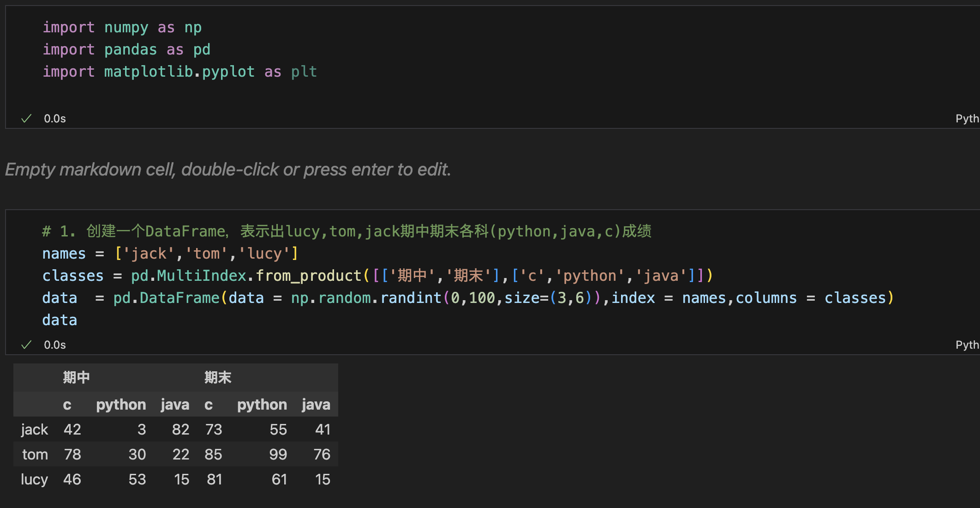
Task: Click tom's cell value 99
Action: 278,454
